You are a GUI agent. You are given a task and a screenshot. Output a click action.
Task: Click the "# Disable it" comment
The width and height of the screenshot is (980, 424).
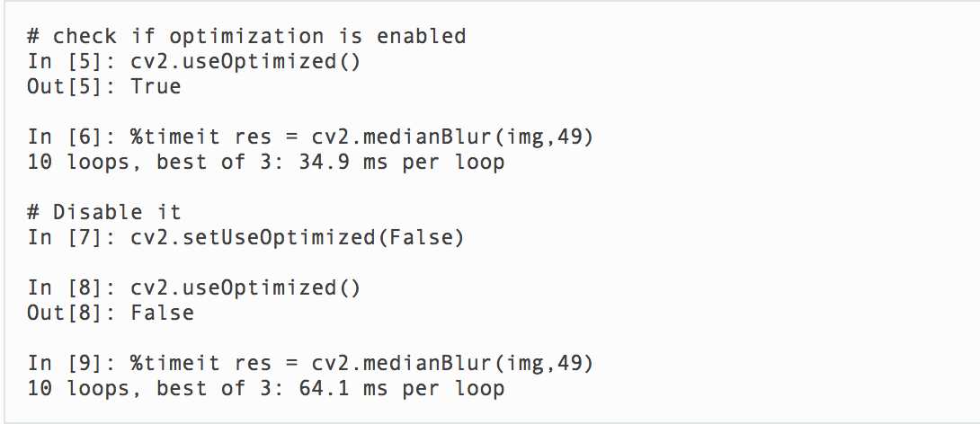click(104, 212)
